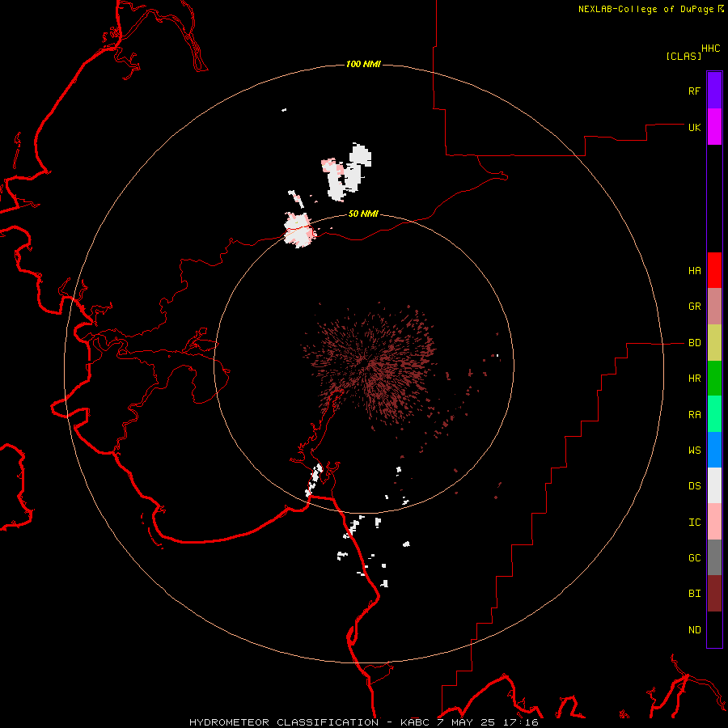Click the GC legend label
The image size is (728, 728).
click(694, 557)
